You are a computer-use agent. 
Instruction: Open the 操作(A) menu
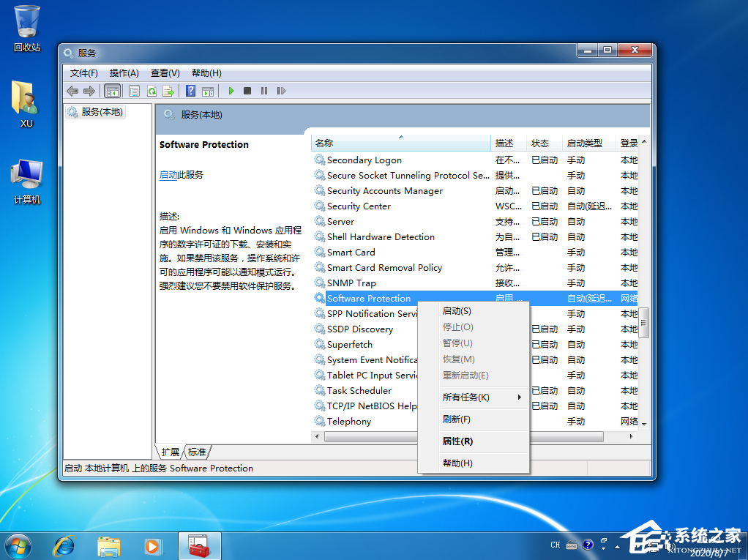(x=124, y=72)
